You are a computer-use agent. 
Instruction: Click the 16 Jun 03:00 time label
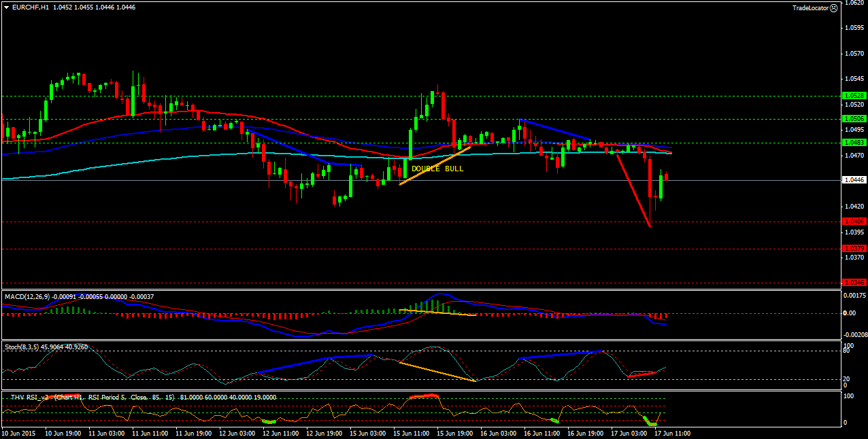(497, 433)
